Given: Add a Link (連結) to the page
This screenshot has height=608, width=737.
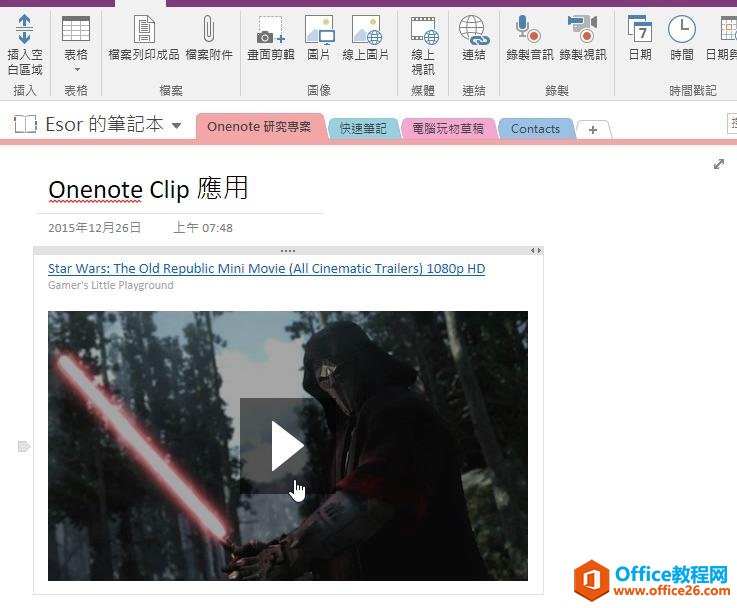Looking at the screenshot, I should tap(474, 39).
